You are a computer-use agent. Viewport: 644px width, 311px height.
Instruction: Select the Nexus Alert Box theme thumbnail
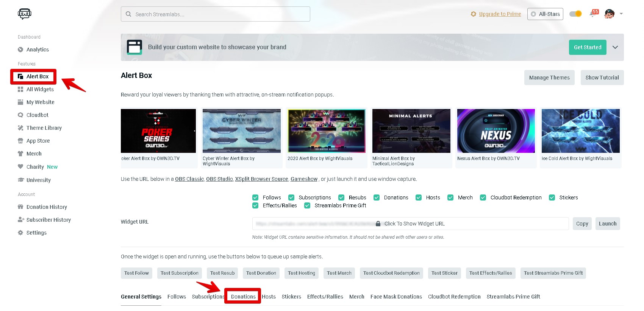[496, 131]
